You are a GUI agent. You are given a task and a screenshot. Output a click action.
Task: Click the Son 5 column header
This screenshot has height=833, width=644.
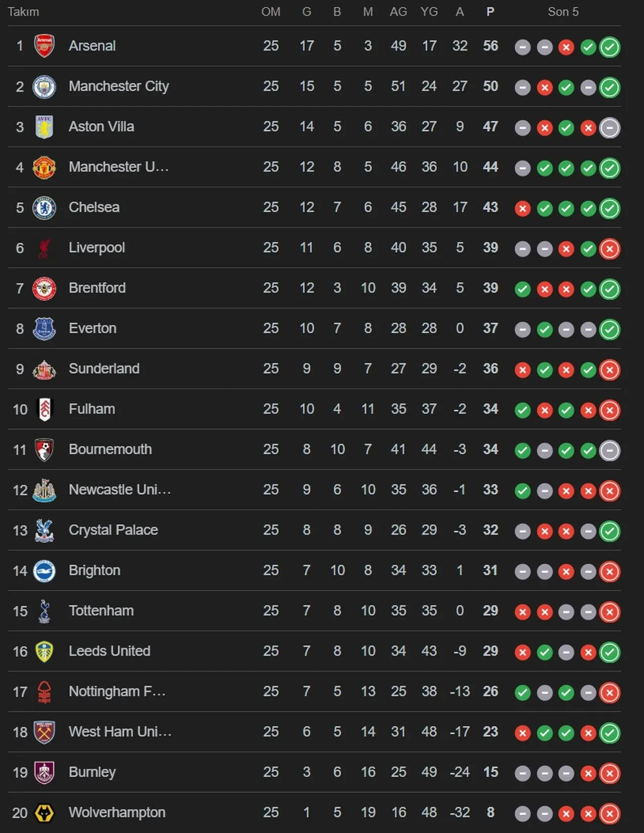(x=563, y=12)
